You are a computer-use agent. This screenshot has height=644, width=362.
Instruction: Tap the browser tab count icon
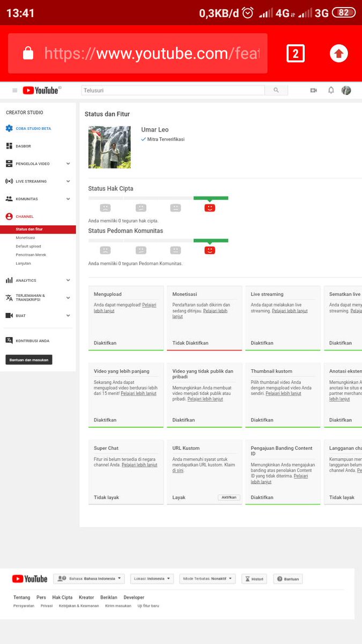pyautogui.click(x=295, y=53)
